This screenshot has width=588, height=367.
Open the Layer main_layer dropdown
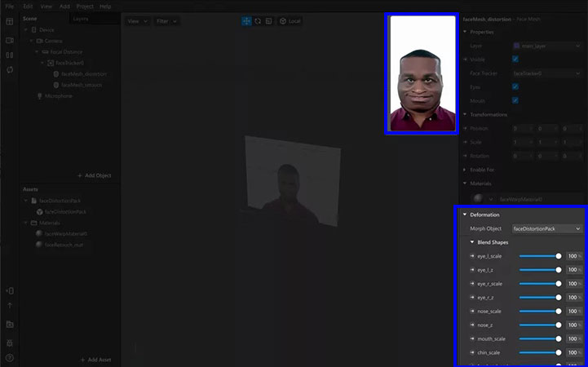click(546, 46)
